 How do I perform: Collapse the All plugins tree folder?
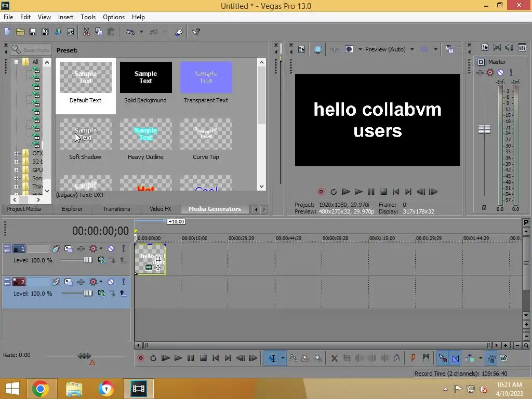pos(16,62)
